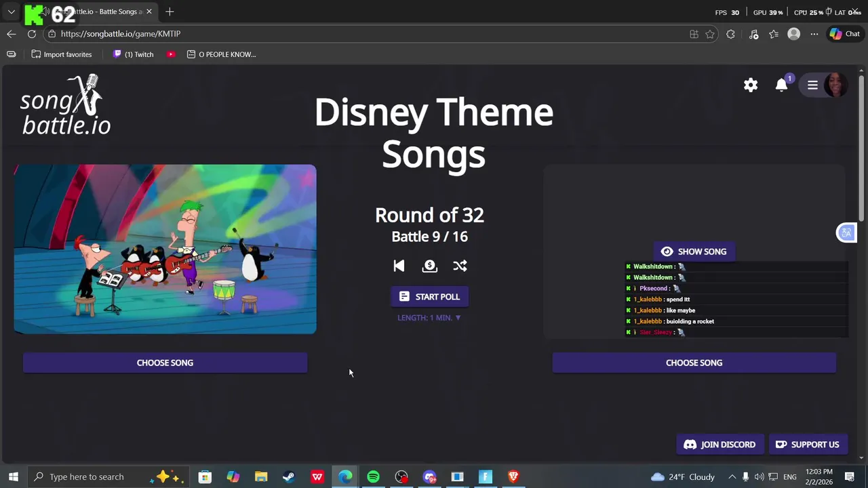Open the Windows Start menu
Viewport: 868px width, 488px height.
(13, 476)
